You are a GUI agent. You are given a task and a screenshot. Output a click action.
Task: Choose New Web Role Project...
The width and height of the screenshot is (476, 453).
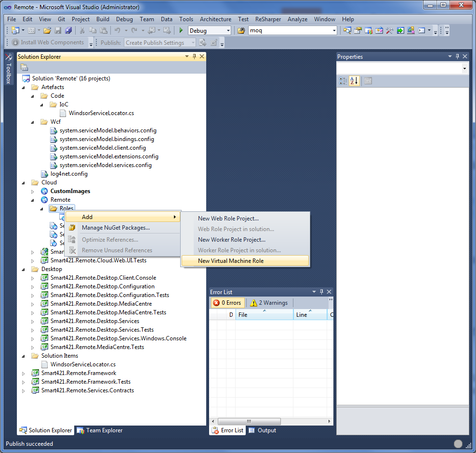245,219
